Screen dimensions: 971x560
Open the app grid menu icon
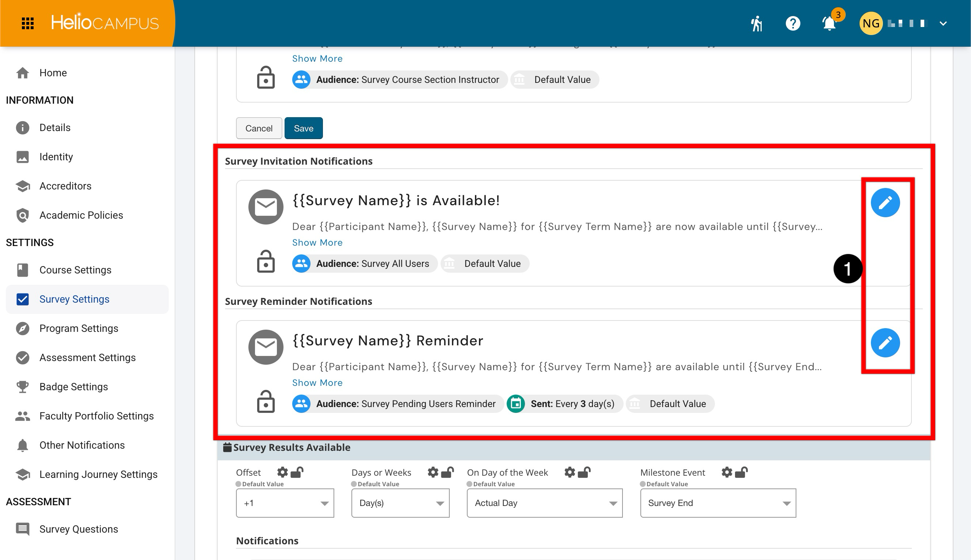coord(28,23)
